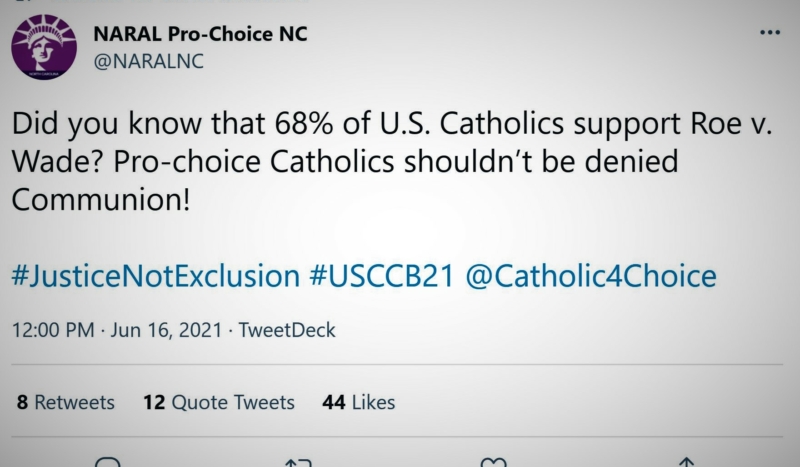This screenshot has width=800, height=467.
Task: Click the Jun 16, 2021 date
Action: pos(166,330)
